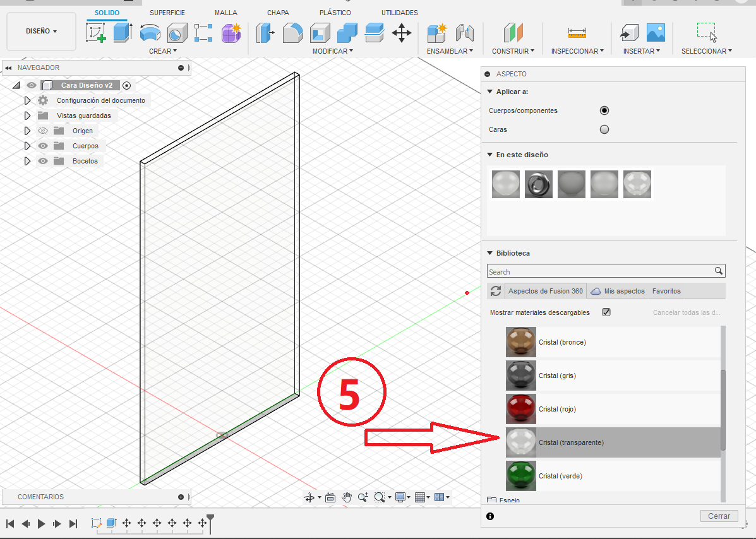756x539 pixels.
Task: Select the Move/Copy tool
Action: 401,33
